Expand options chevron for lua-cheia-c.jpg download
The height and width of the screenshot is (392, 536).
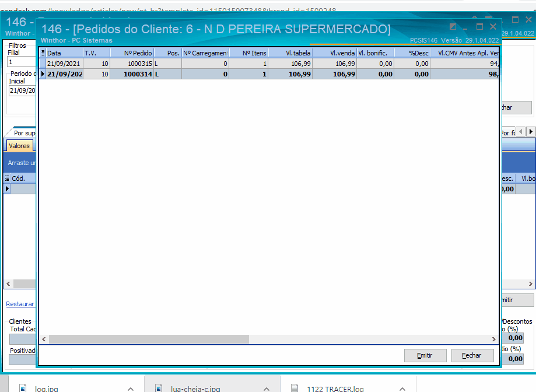click(x=267, y=389)
